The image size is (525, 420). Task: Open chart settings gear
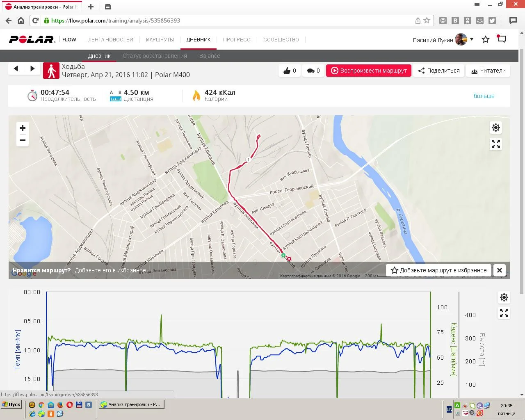(504, 297)
